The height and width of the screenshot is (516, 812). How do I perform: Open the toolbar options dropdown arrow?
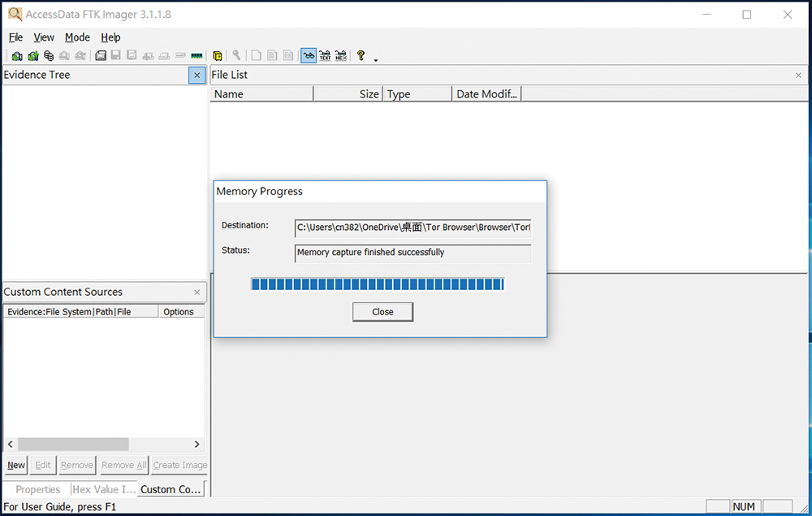tap(376, 60)
